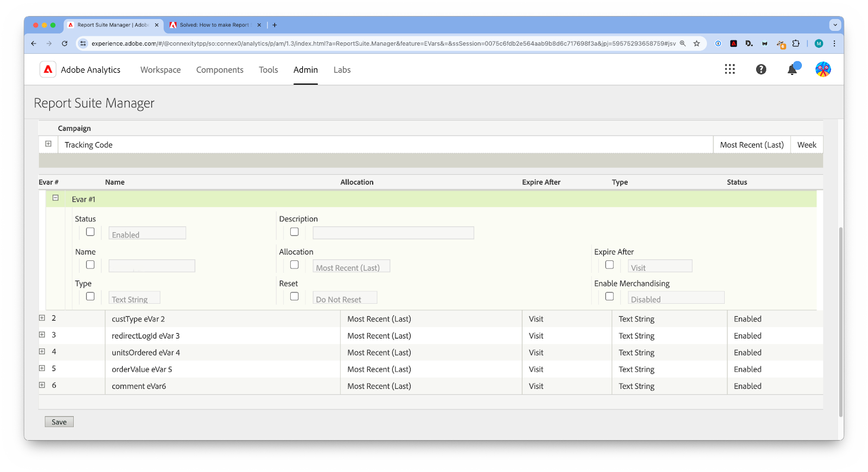Open the help question mark menu

[x=761, y=69]
